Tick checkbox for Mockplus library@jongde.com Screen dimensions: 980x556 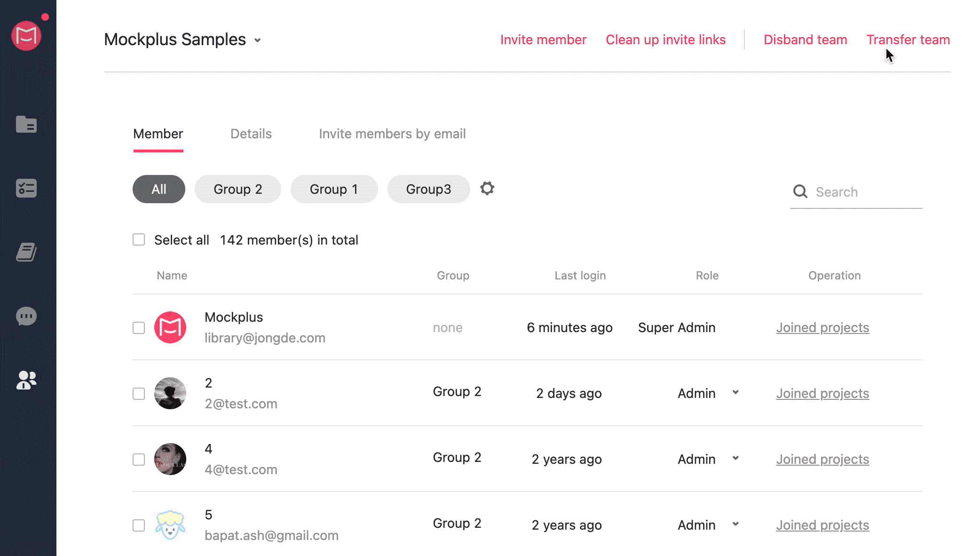tap(139, 328)
